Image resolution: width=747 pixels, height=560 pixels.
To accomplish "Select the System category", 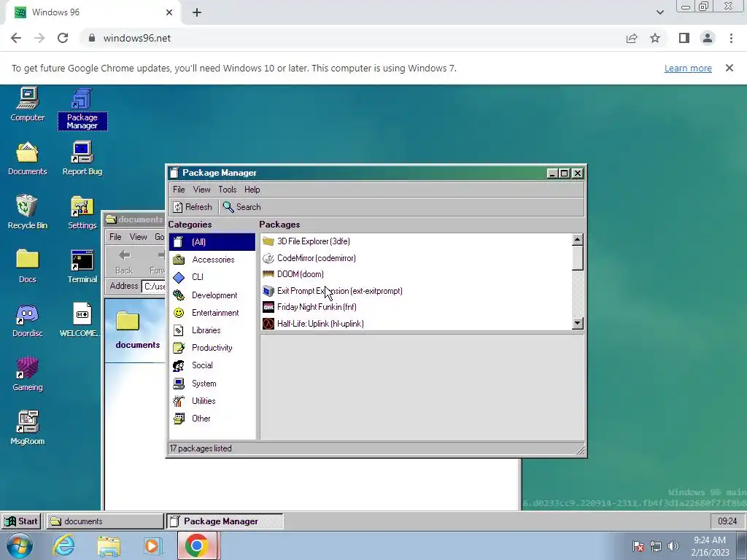I will click(x=212, y=384).
